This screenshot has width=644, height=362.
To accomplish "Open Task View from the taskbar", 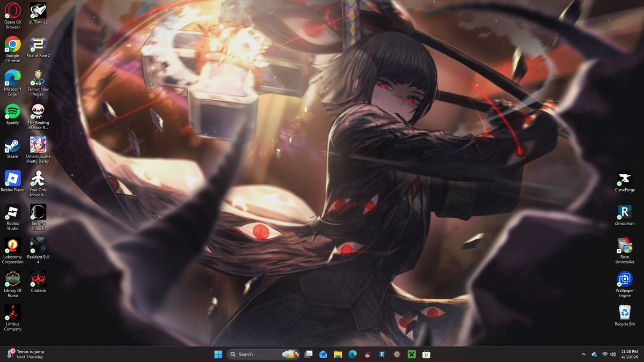I will (309, 354).
